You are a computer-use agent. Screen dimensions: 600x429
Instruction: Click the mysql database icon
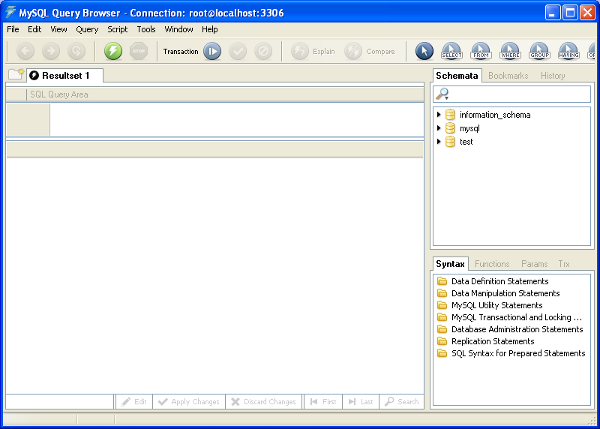450,128
